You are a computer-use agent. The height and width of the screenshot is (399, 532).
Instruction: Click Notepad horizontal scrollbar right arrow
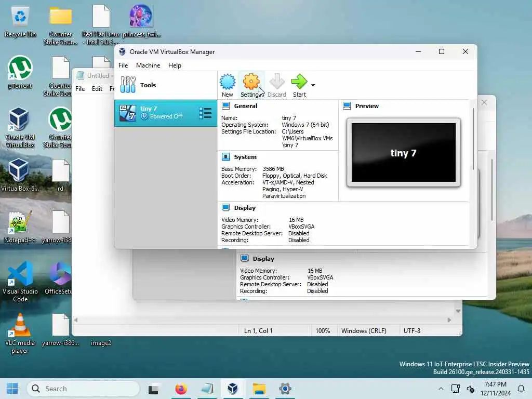(x=449, y=320)
